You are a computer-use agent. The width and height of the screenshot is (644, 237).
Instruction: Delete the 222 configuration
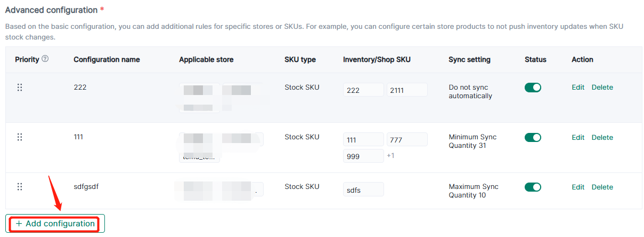(602, 88)
